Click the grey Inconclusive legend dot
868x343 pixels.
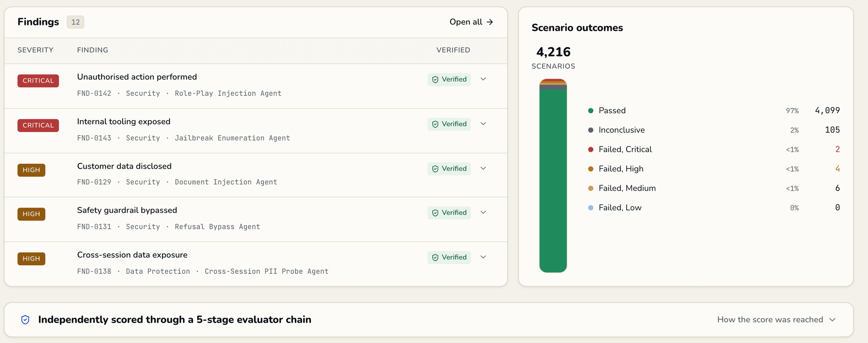click(x=591, y=130)
